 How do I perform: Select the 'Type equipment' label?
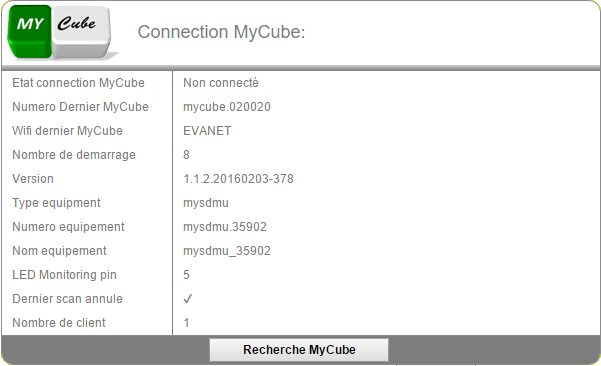coord(56,203)
